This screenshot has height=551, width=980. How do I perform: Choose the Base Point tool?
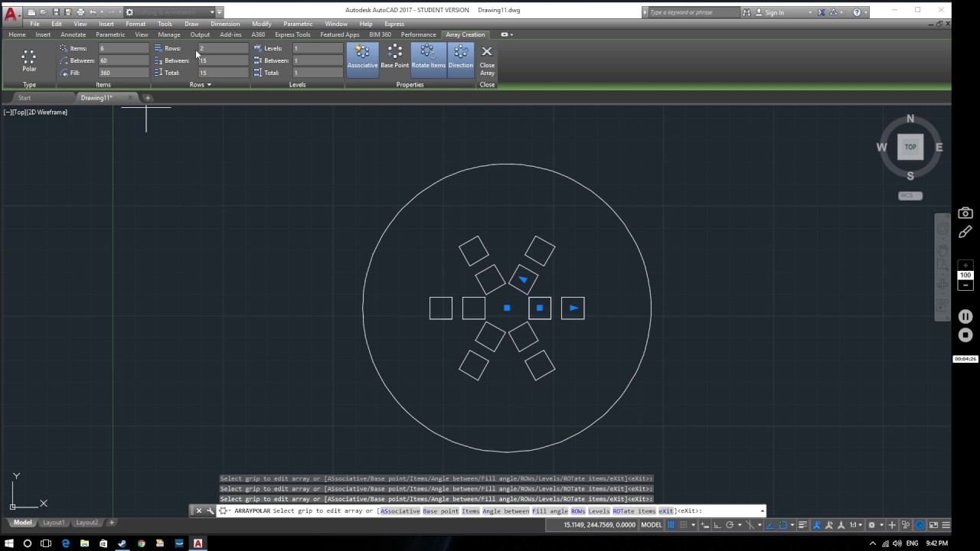click(x=395, y=57)
